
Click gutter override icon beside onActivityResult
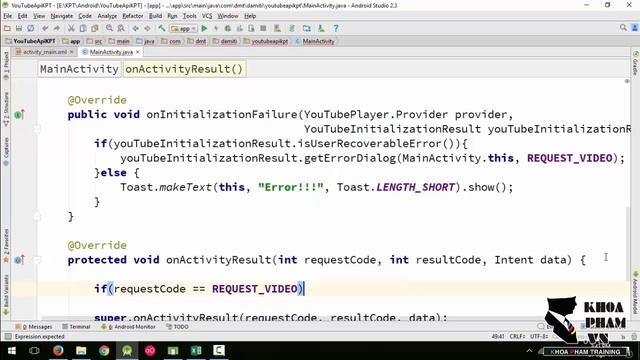(19, 260)
